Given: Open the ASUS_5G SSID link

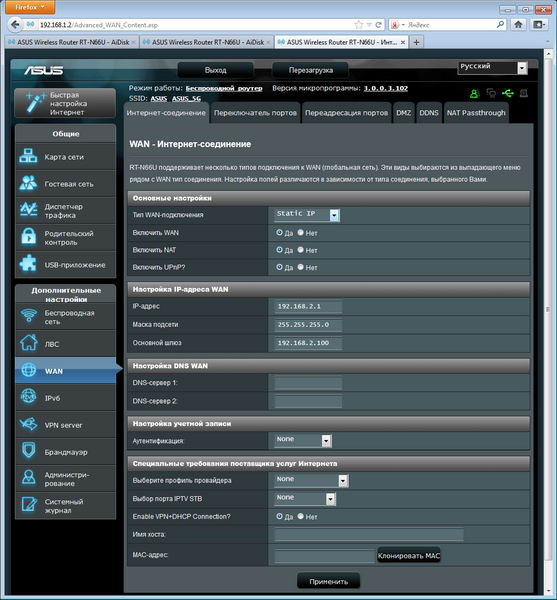Looking at the screenshot, I should 186,99.
